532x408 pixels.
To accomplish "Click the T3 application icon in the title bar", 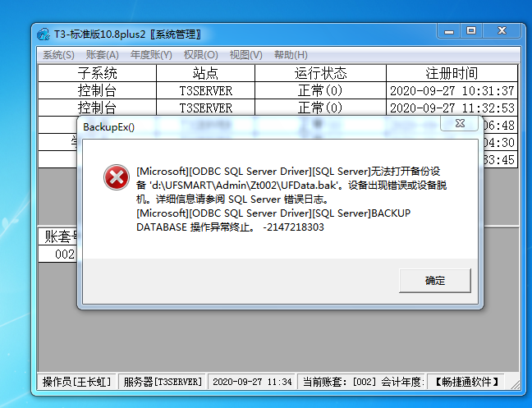I will click(x=44, y=34).
